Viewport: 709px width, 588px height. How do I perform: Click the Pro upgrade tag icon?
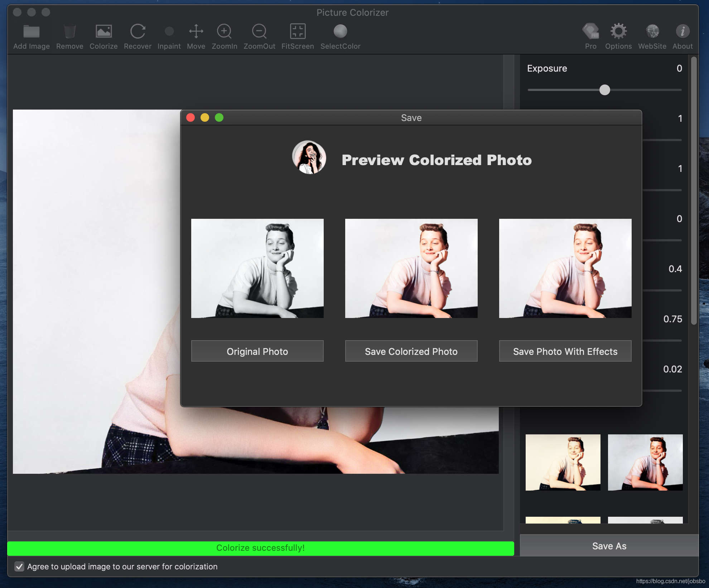pyautogui.click(x=590, y=32)
